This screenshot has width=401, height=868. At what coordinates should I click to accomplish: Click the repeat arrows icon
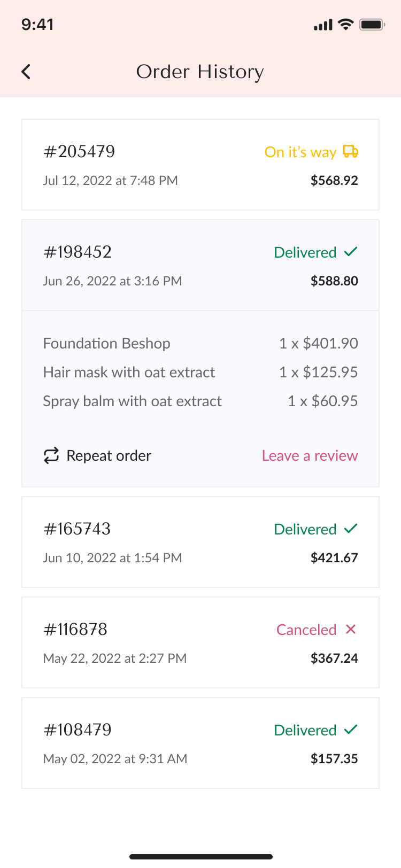click(x=51, y=456)
